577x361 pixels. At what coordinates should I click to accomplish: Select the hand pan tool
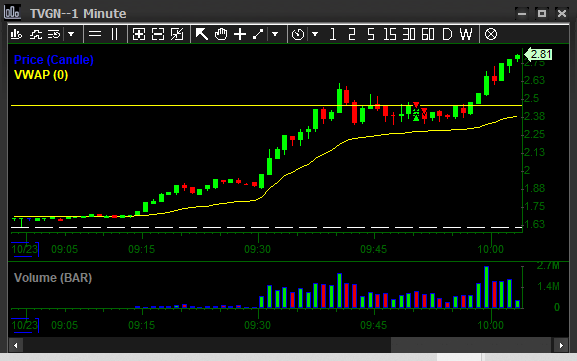[x=221, y=35]
